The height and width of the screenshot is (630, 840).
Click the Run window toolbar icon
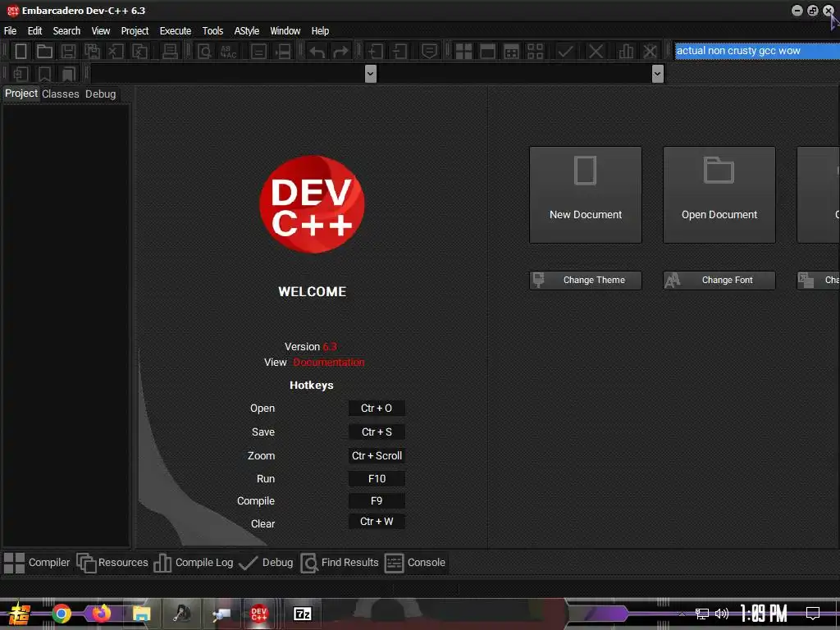coord(487,52)
